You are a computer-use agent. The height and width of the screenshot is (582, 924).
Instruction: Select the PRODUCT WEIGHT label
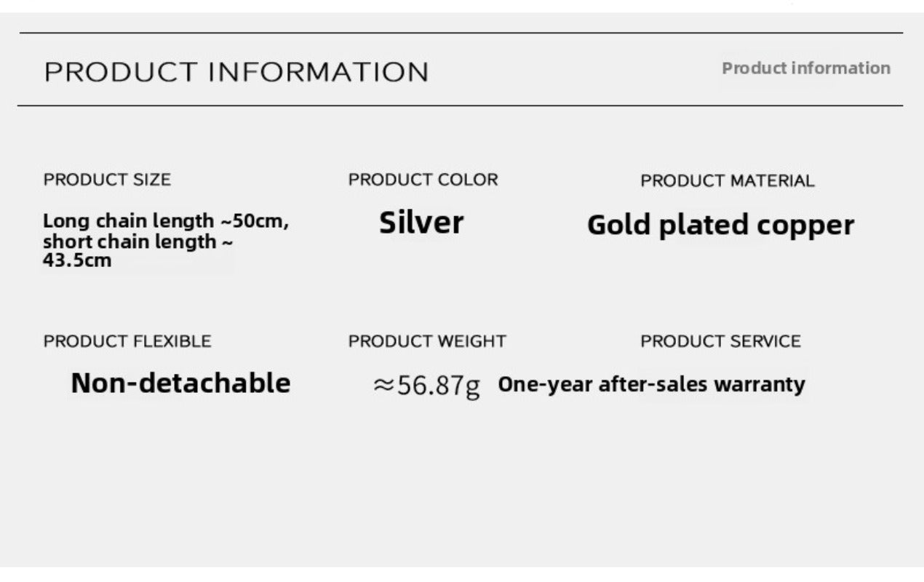click(427, 341)
